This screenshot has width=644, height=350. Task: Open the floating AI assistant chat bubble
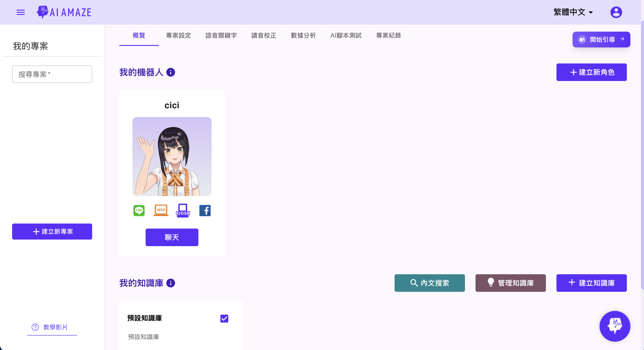click(615, 326)
